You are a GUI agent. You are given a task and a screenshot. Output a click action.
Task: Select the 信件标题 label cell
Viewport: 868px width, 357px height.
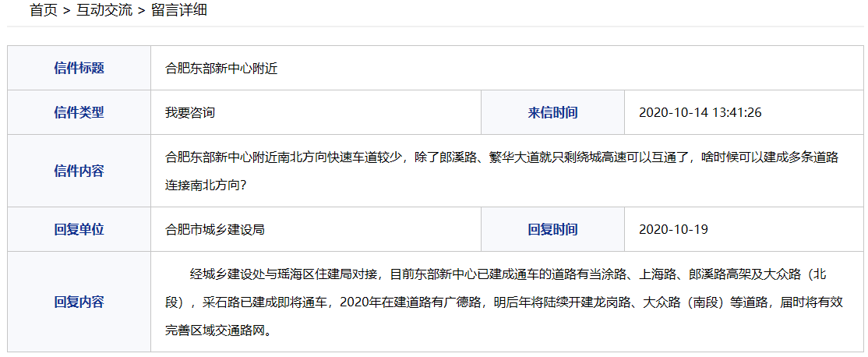tap(79, 68)
